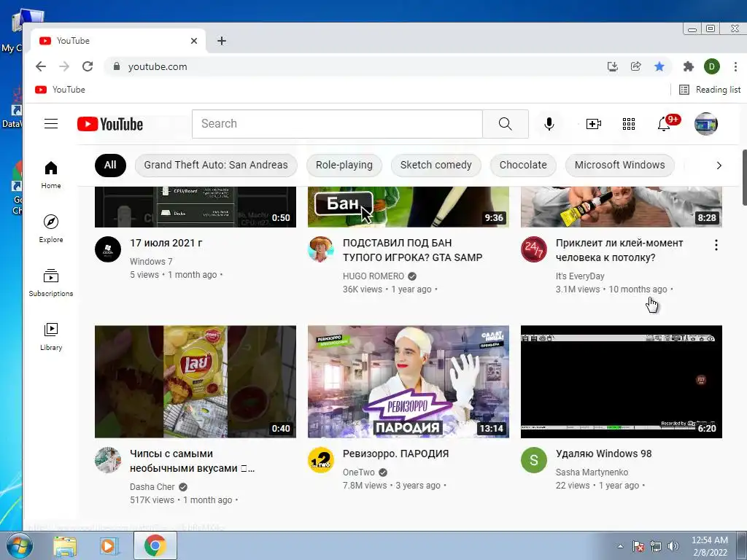Image resolution: width=747 pixels, height=560 pixels.
Task: Select the Chocolate filter chip
Action: [523, 165]
